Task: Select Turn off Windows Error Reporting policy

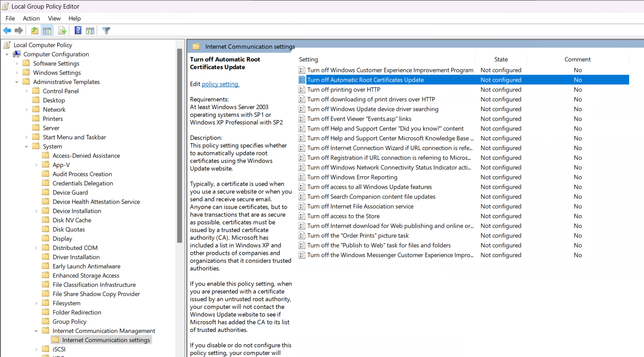Action: tap(352, 177)
